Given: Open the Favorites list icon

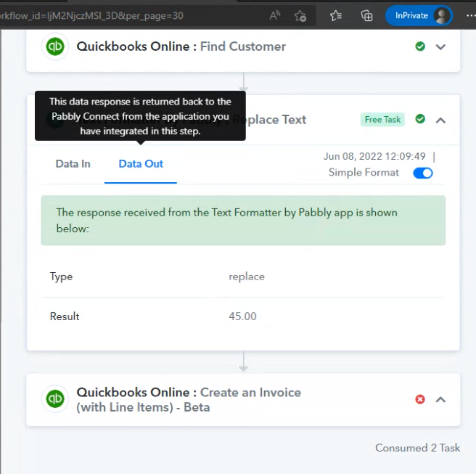Looking at the screenshot, I should [336, 15].
